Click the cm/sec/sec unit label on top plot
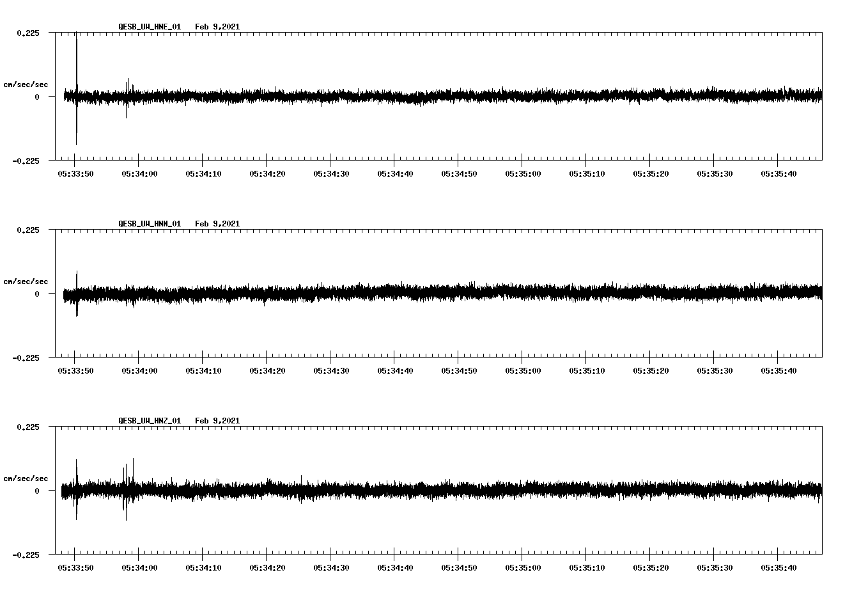The image size is (868, 591). click(26, 84)
